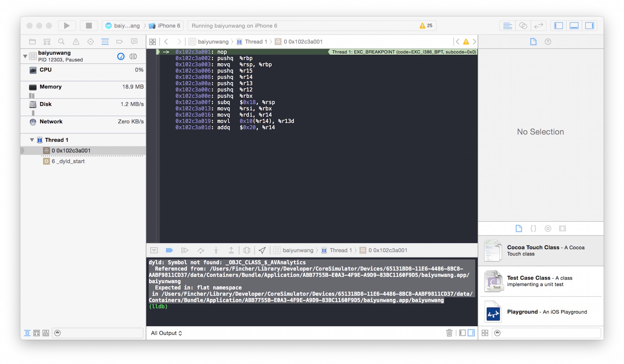624x364 pixels.
Task: Go back in editor history
Action: pos(166,42)
